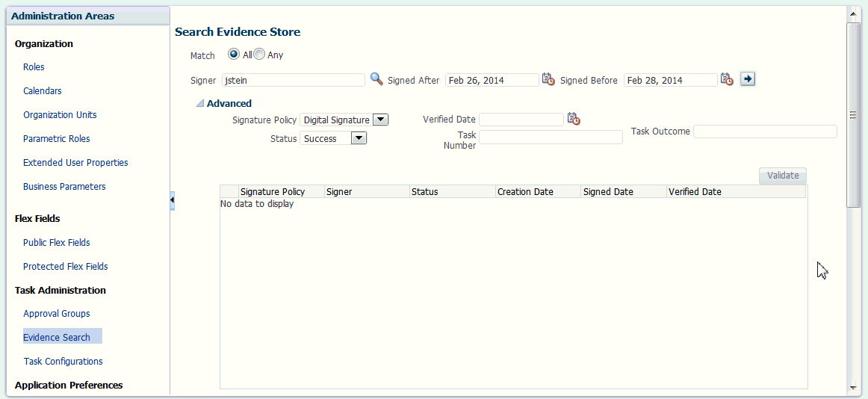Open Task Configurations in sidebar
Screen dimensions: 868x399
click(x=63, y=361)
